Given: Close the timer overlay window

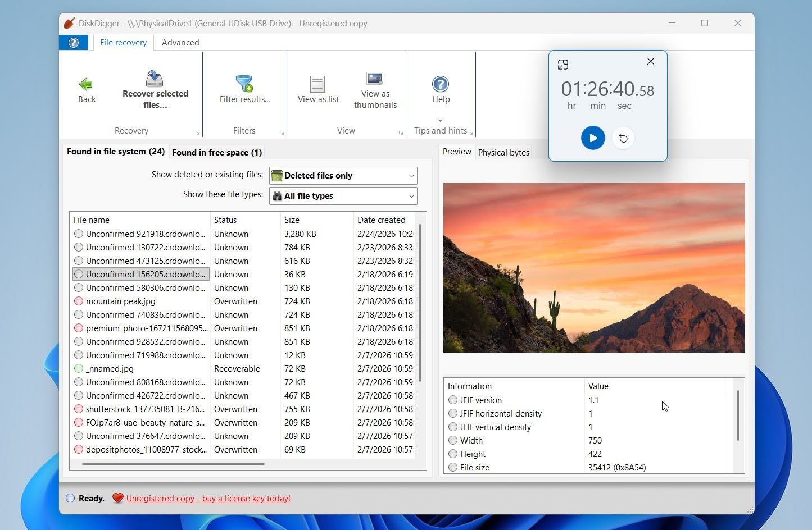Looking at the screenshot, I should click(x=651, y=61).
